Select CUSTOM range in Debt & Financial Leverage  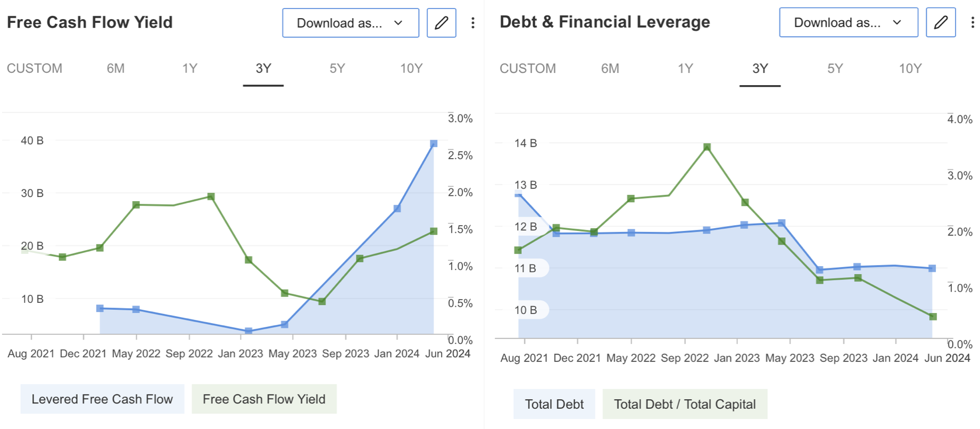click(528, 69)
